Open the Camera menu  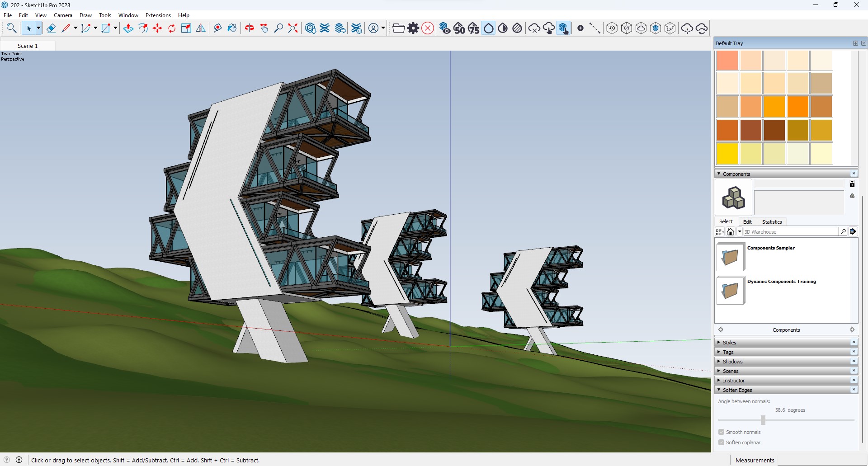tap(63, 15)
